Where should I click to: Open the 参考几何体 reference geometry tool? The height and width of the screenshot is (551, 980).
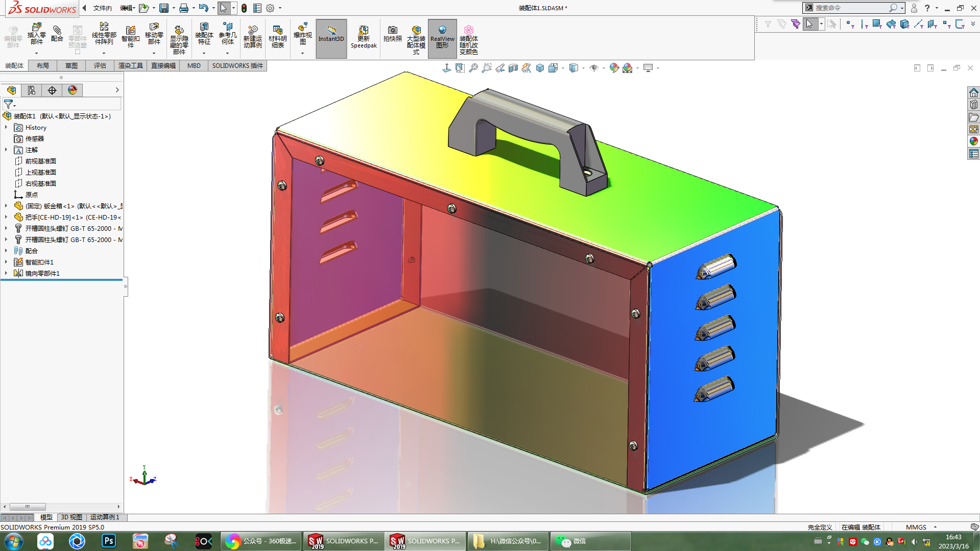(x=228, y=34)
